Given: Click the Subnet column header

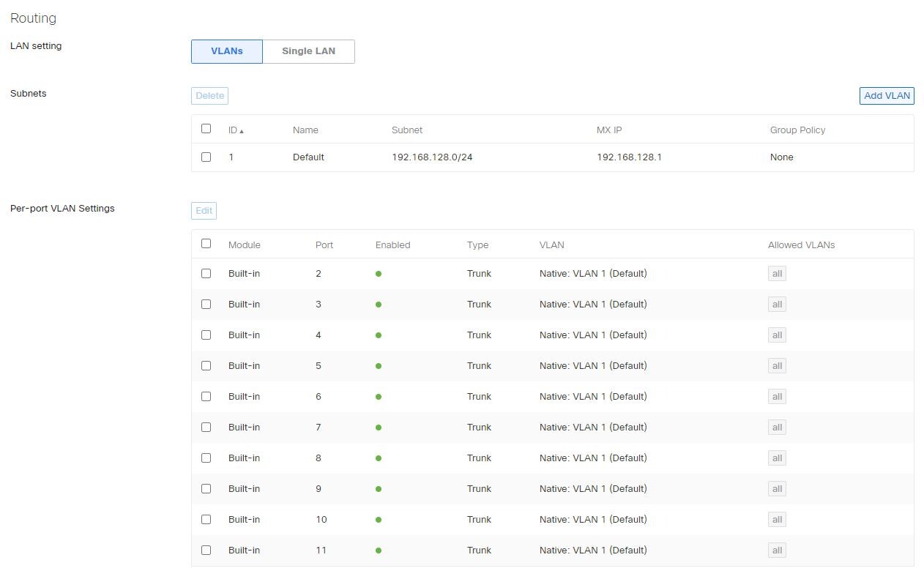Looking at the screenshot, I should point(407,130).
